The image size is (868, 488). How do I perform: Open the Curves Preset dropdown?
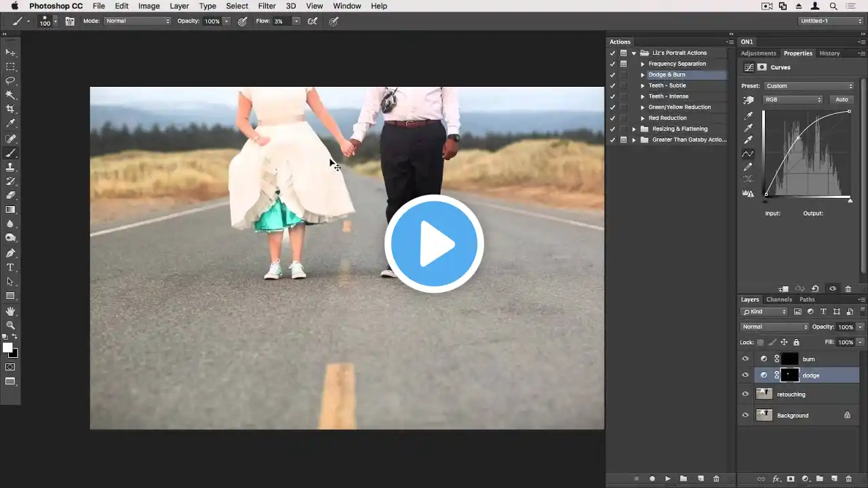tap(809, 86)
